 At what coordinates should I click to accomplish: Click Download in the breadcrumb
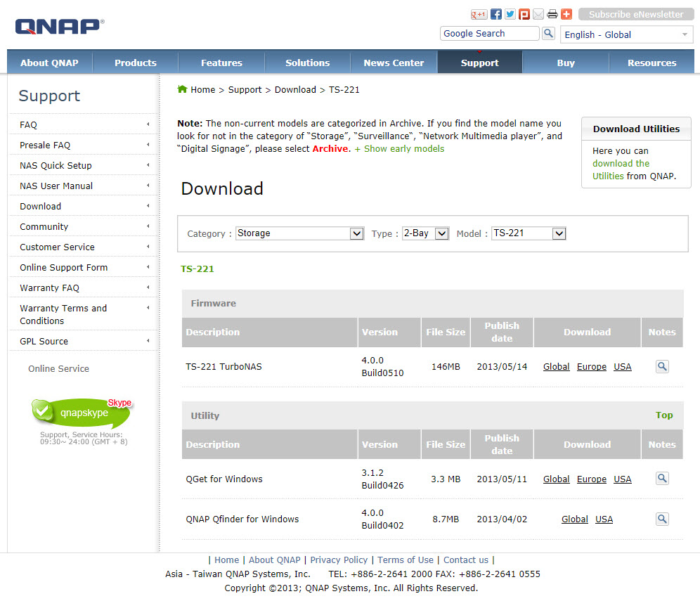[x=295, y=90]
